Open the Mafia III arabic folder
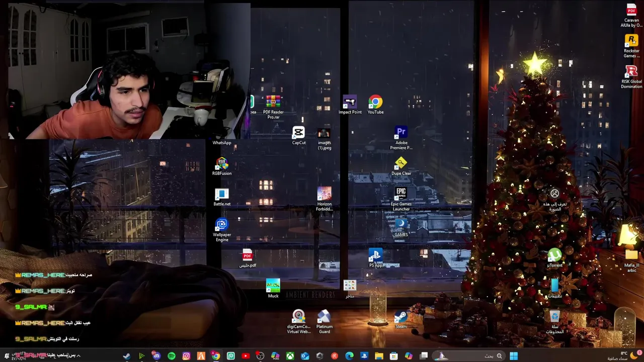This screenshot has width=644, height=362. coord(631,261)
